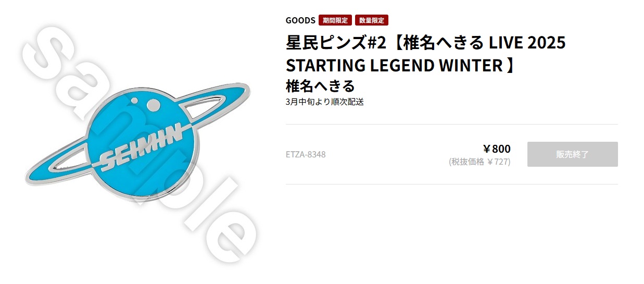Select the tax-excluded price ¥727 text
Screen dimensions: 644x284
point(479,162)
